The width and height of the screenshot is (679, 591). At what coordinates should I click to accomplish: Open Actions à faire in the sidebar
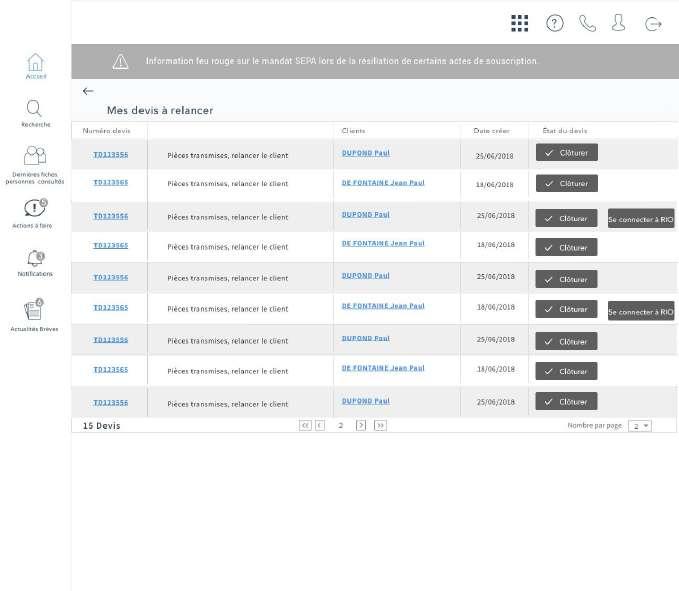33,213
